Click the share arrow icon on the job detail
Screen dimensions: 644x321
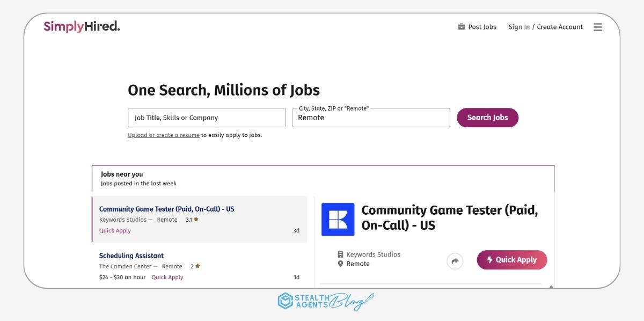pos(455,260)
